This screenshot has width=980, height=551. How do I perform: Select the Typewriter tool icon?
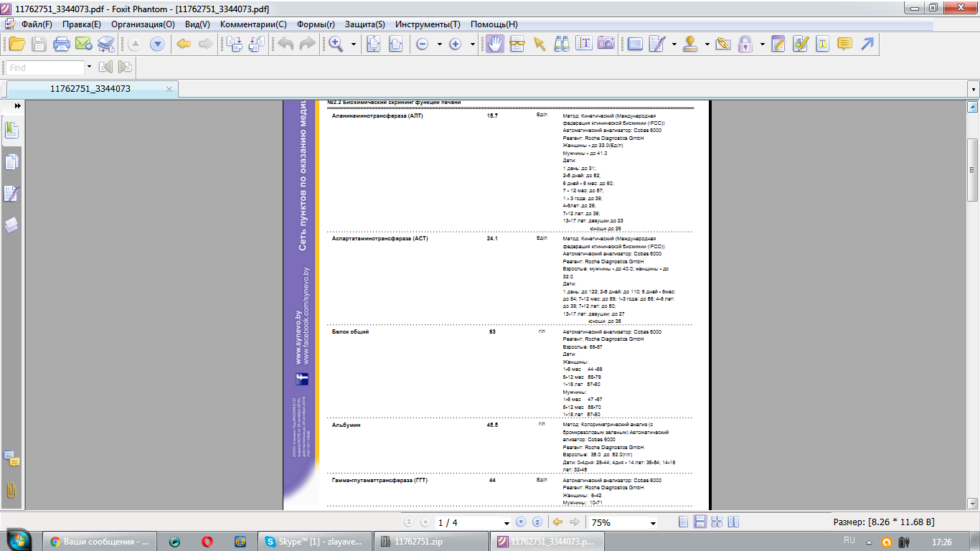click(x=822, y=44)
